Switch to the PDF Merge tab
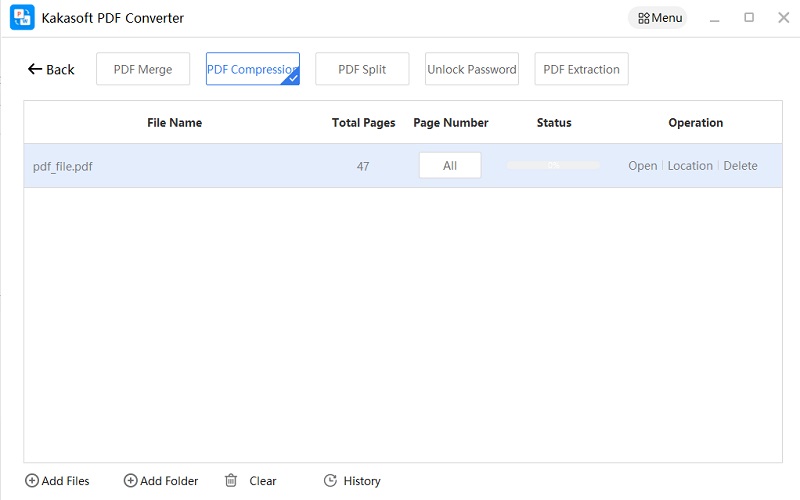 [143, 69]
